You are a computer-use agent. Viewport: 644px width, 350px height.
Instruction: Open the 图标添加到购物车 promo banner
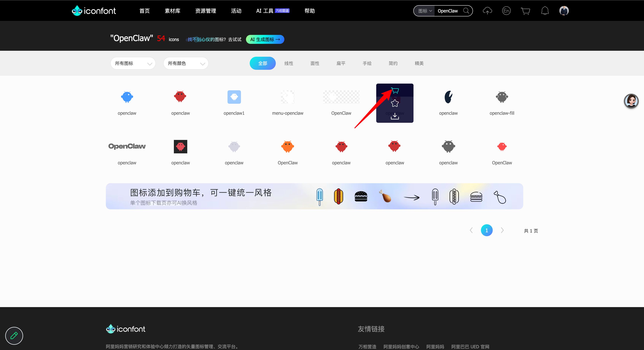[x=314, y=196]
